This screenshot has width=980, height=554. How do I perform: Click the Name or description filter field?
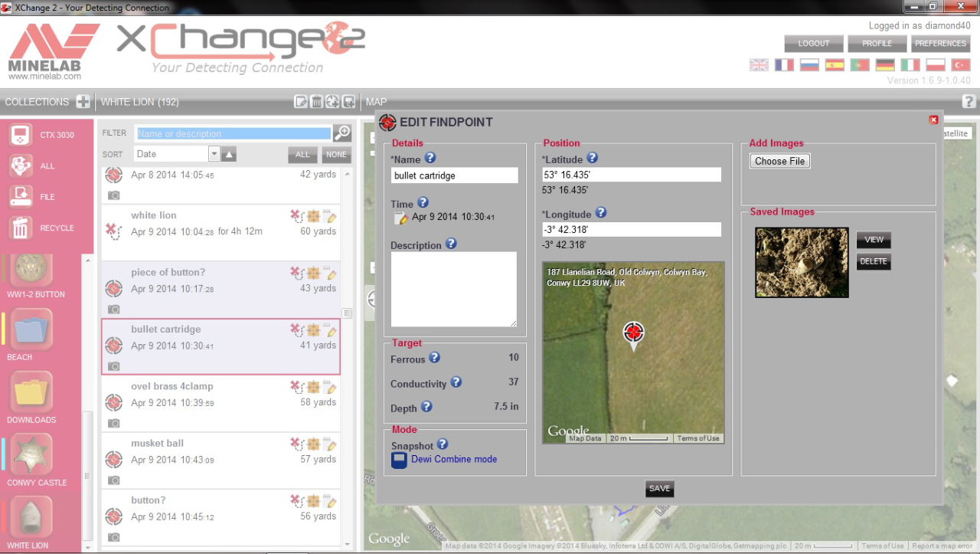point(234,133)
